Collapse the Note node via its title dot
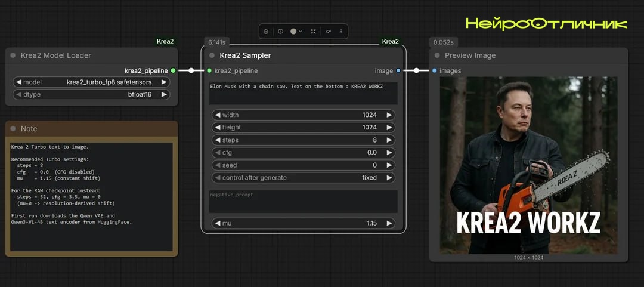 point(13,129)
